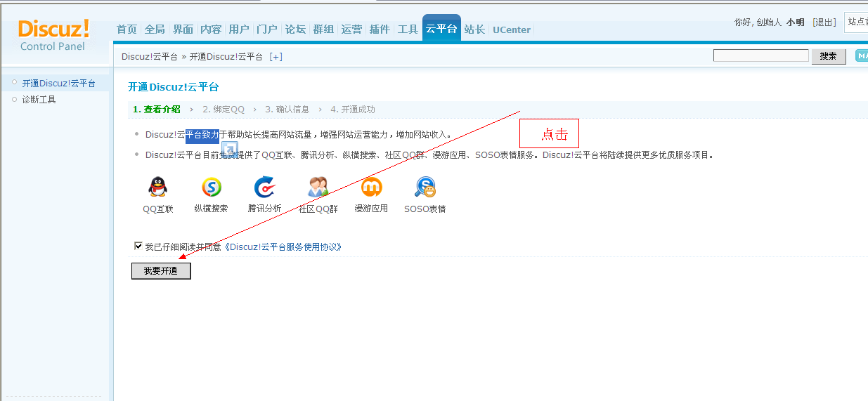Select the 云平台 tab
This screenshot has height=401, width=868.
pos(441,28)
